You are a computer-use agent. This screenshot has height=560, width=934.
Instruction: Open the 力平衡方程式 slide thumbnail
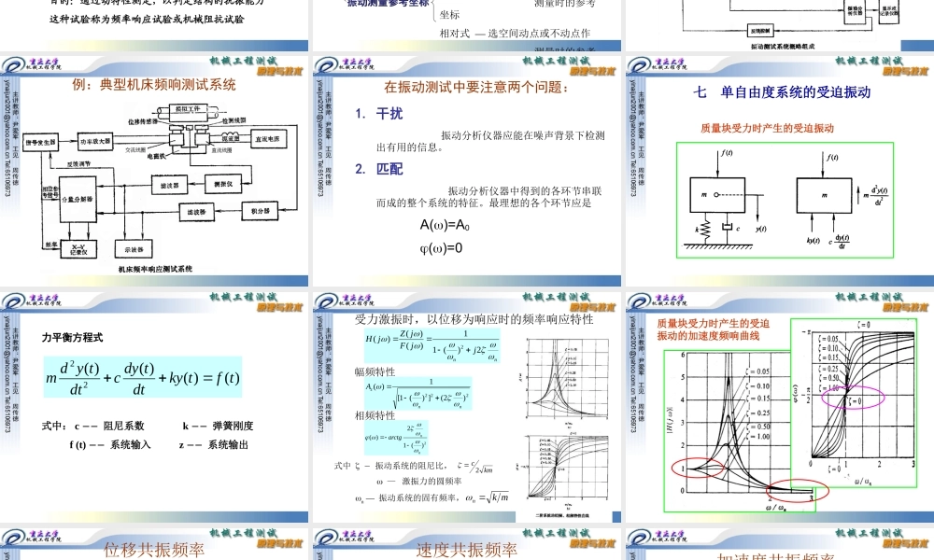[154, 408]
